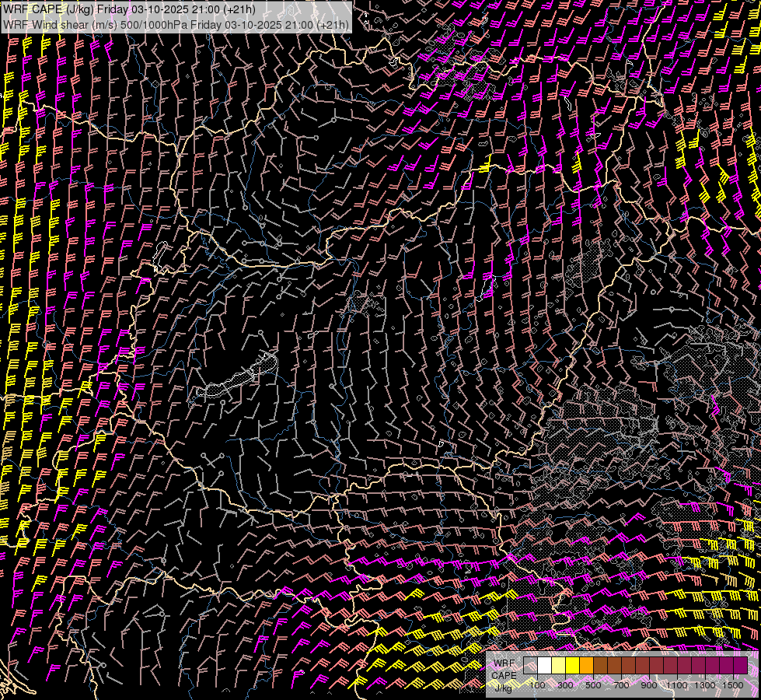The width and height of the screenshot is (761, 700).
Task: Click the 700 legend scale label
Action: pyautogui.click(x=621, y=685)
